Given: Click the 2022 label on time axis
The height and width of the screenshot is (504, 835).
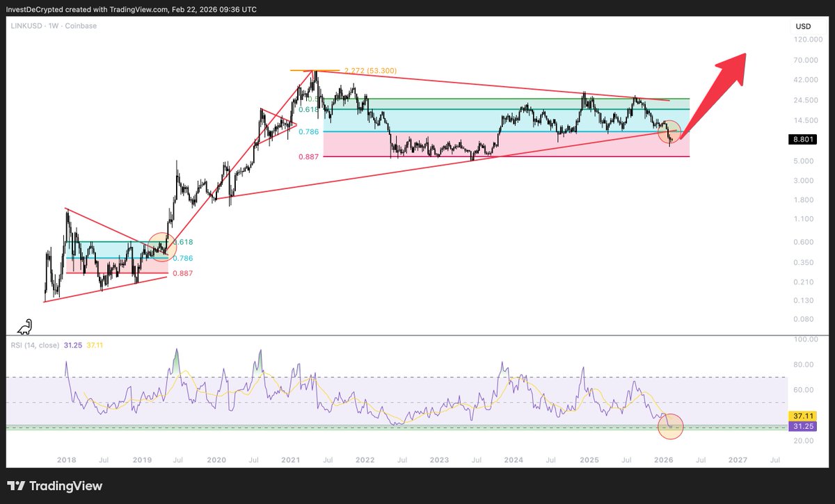Looking at the screenshot, I should click(365, 460).
